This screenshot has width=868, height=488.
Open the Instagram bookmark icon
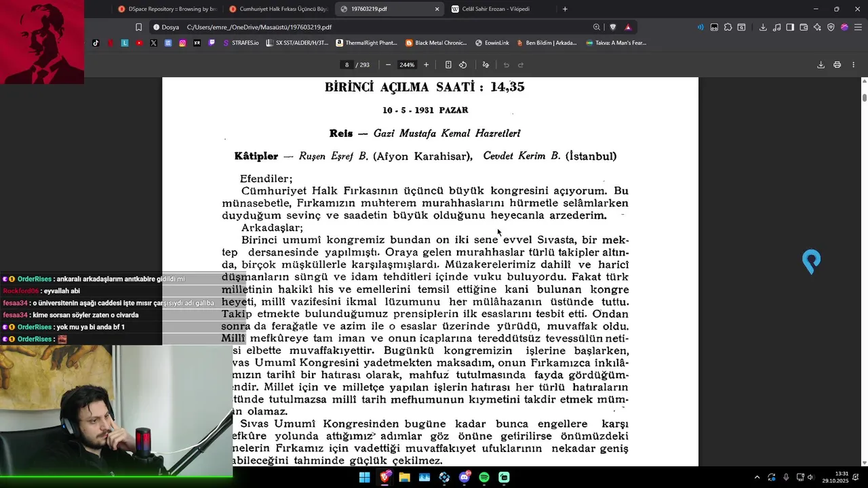point(182,43)
